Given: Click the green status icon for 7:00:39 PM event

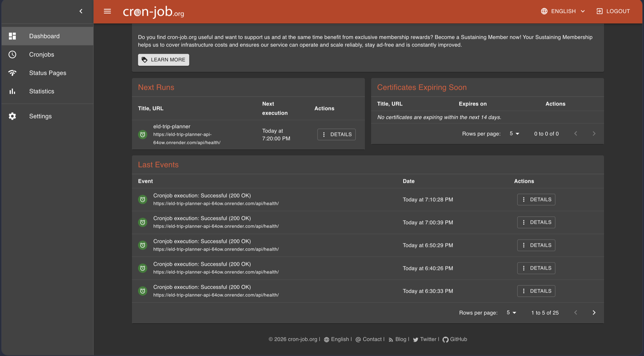Looking at the screenshot, I should point(143,223).
